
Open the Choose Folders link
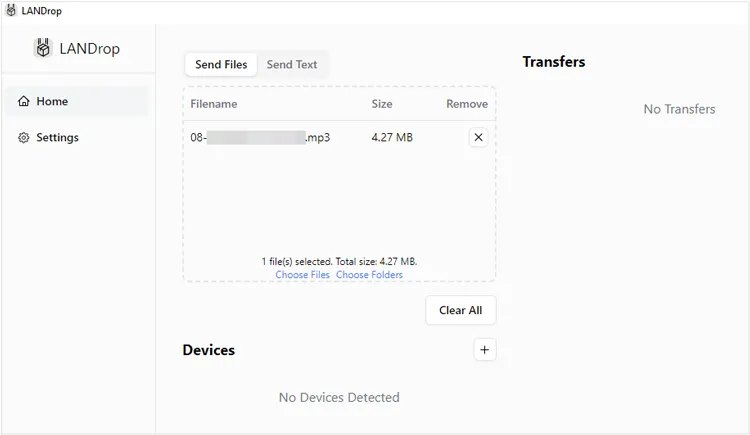369,275
